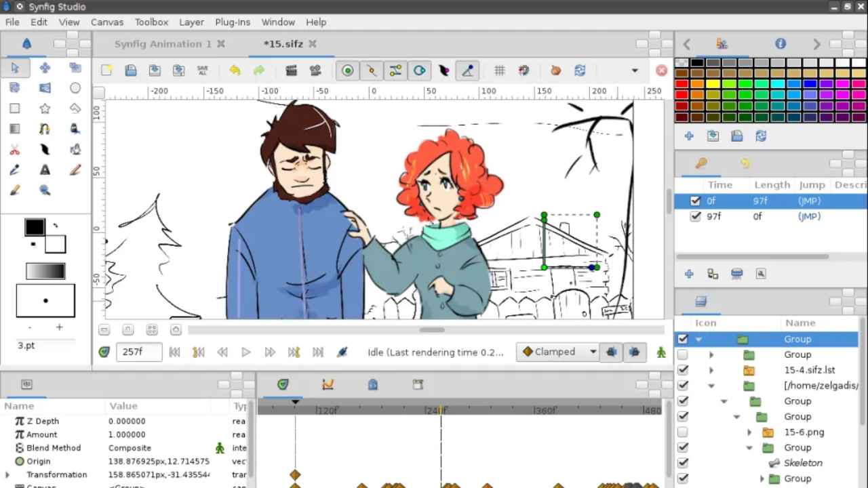Open the File menu
This screenshot has width=868, height=488.
point(12,22)
